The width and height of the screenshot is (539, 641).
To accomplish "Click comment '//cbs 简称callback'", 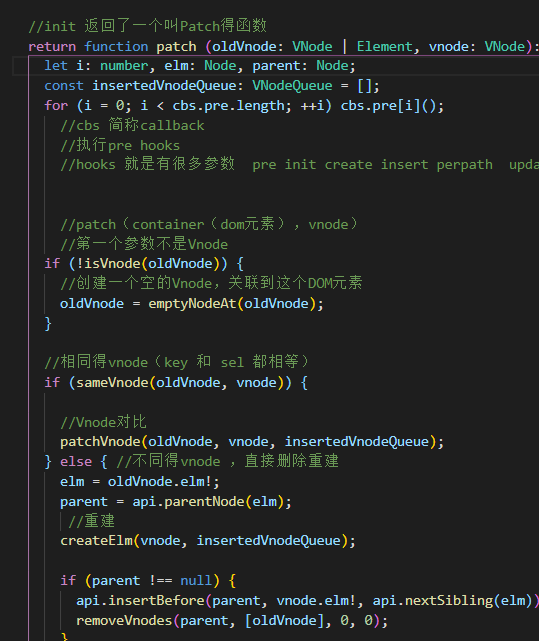I will [132, 126].
